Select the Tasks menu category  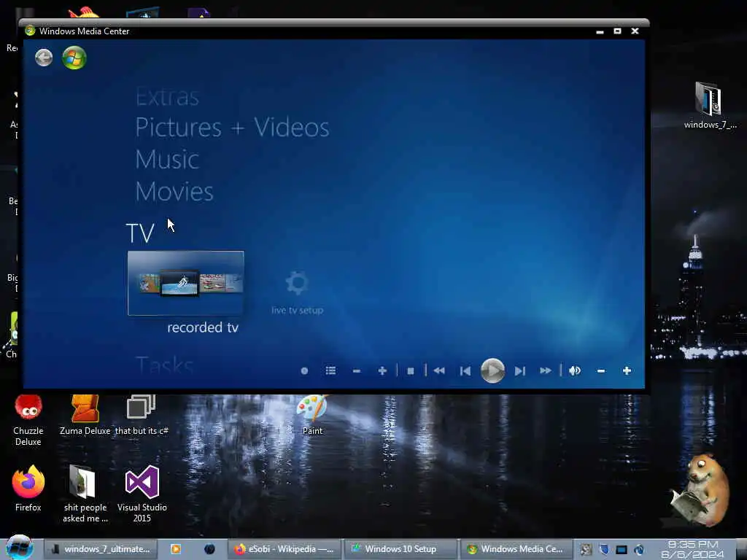[164, 365]
